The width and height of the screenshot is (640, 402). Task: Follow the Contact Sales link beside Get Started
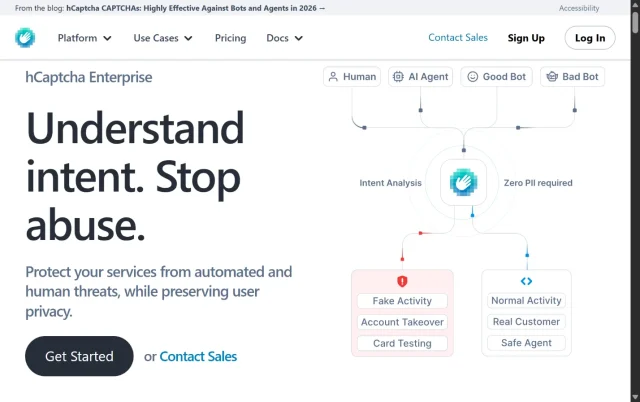[198, 356]
